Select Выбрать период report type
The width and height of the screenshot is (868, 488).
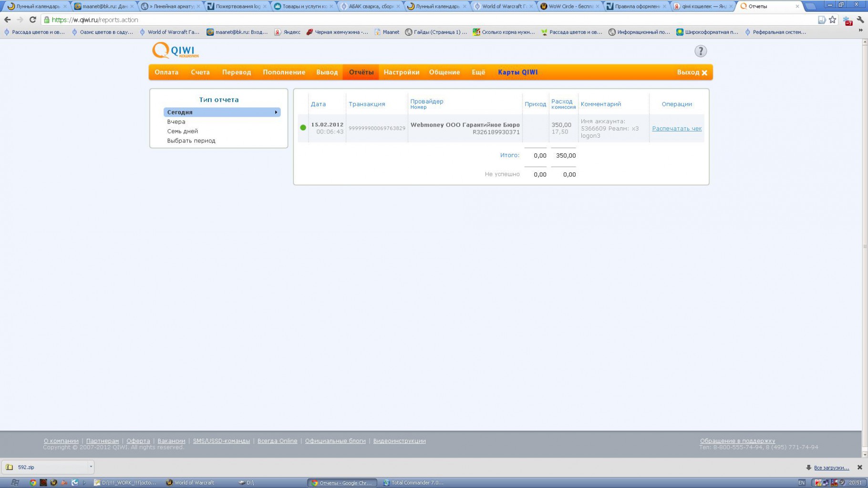[x=191, y=141]
